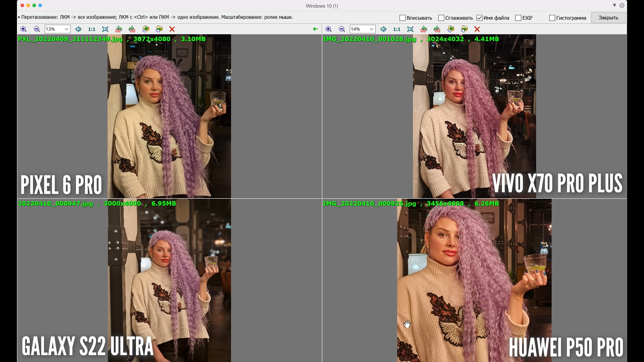Open the title bar triangle menu
The image size is (644, 362).
coord(614,6)
